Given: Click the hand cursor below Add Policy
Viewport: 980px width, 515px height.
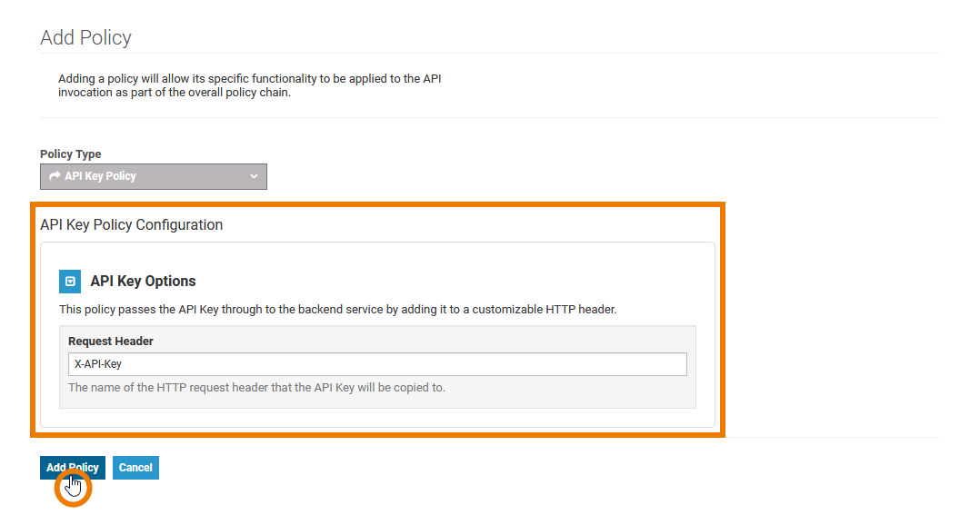Looking at the screenshot, I should pyautogui.click(x=75, y=488).
